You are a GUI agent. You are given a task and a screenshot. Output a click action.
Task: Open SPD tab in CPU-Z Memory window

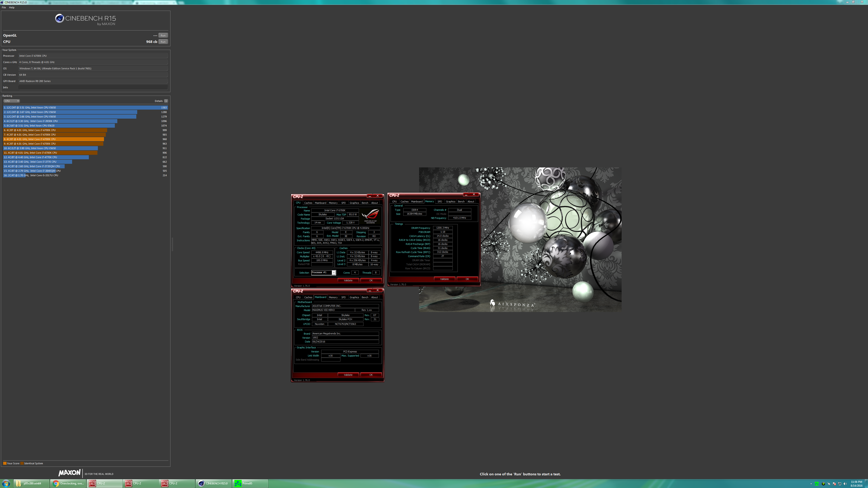tap(440, 201)
